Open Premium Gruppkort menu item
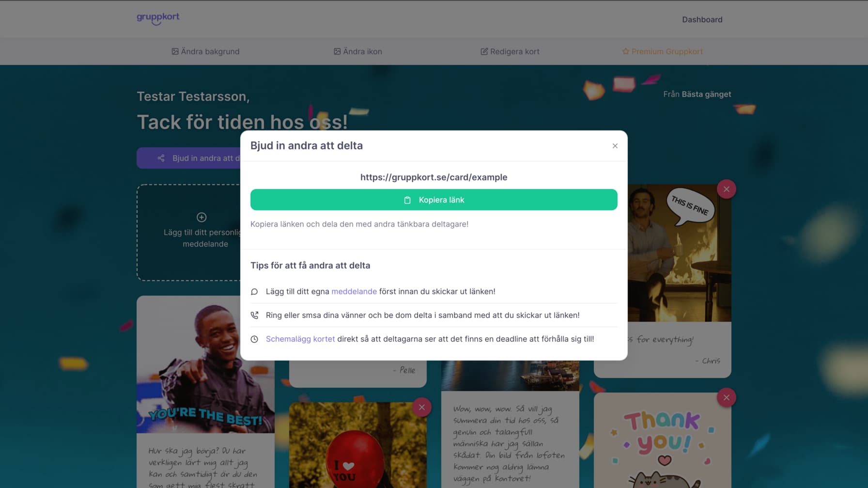This screenshot has width=868, height=488. point(662,51)
